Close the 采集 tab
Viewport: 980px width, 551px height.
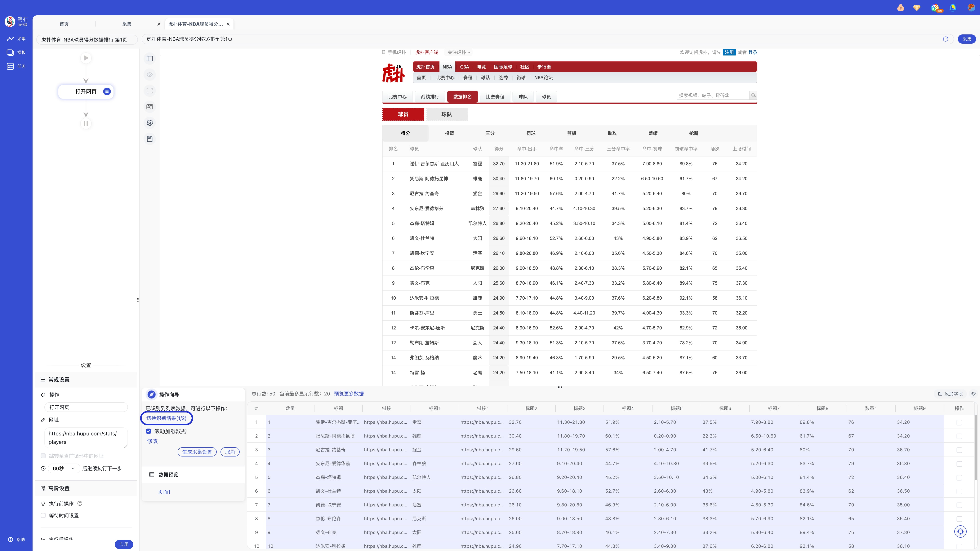(159, 24)
